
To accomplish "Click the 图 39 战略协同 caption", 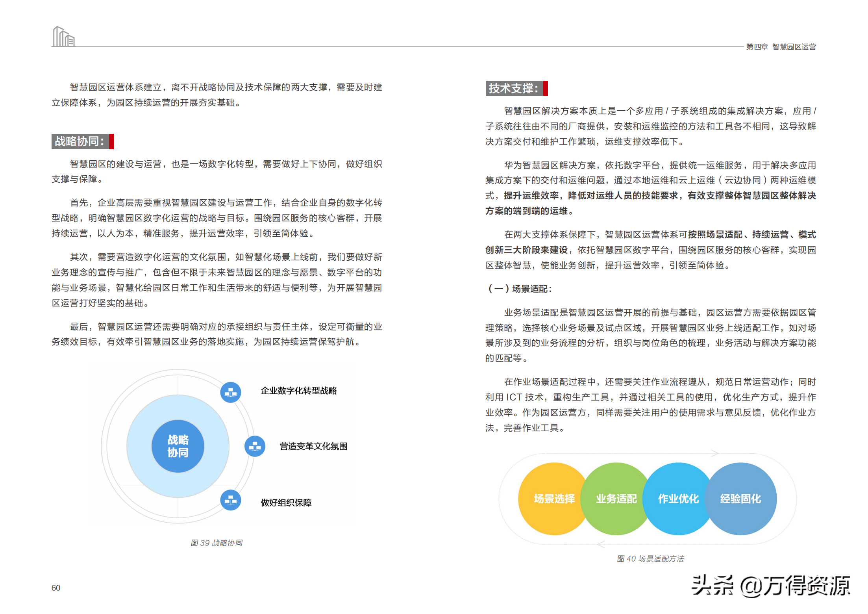I will point(216,543).
